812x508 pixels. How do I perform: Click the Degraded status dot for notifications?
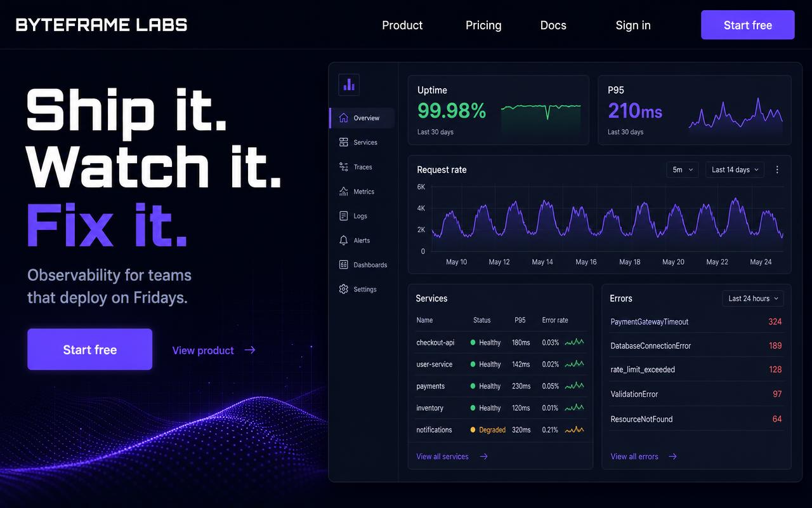pyautogui.click(x=473, y=430)
